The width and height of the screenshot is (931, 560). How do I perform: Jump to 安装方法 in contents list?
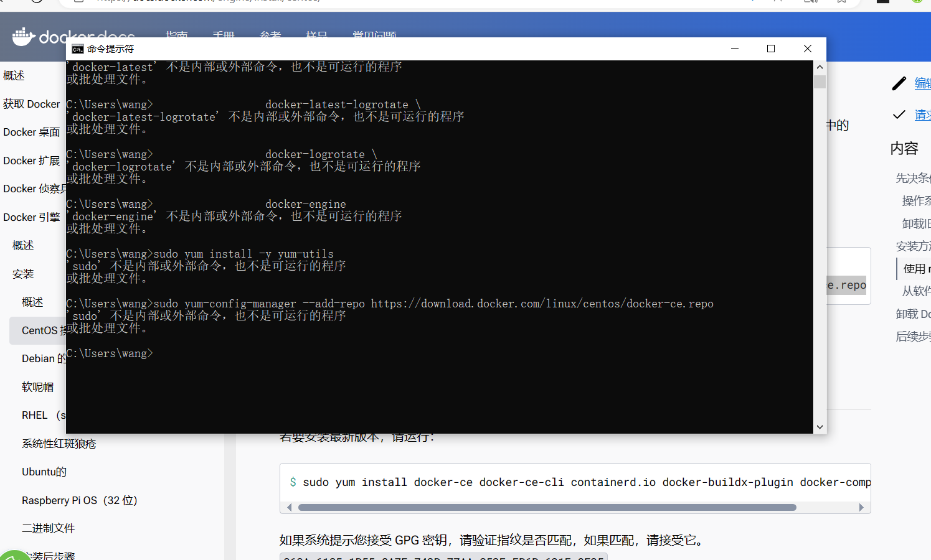point(913,246)
